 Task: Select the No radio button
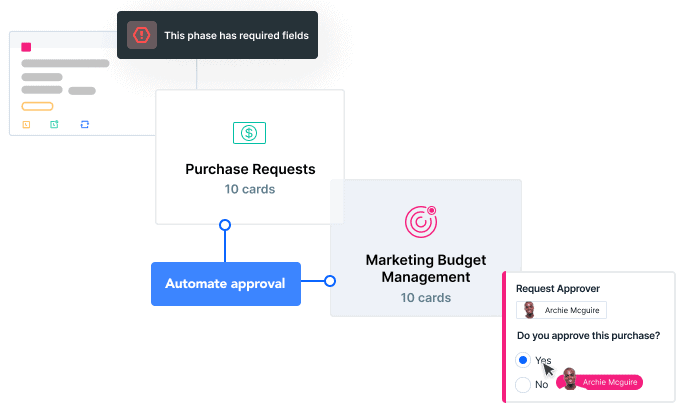523,384
